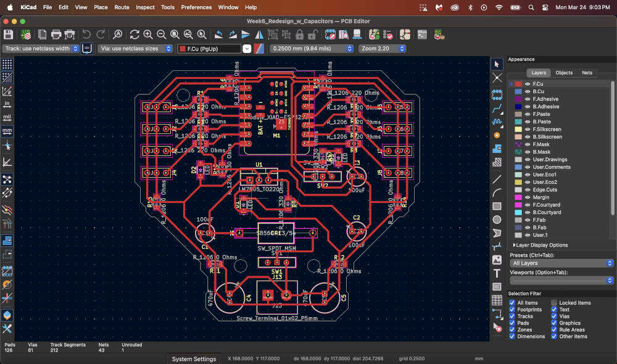Open the Find tool in toolbar
Screen dimensions: 617x364
tap(117, 35)
